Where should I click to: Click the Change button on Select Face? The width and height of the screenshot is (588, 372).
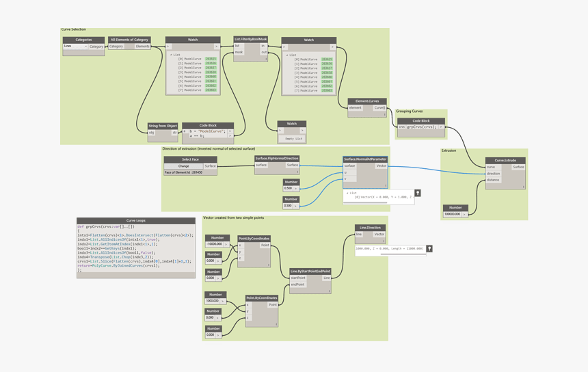[x=183, y=166]
